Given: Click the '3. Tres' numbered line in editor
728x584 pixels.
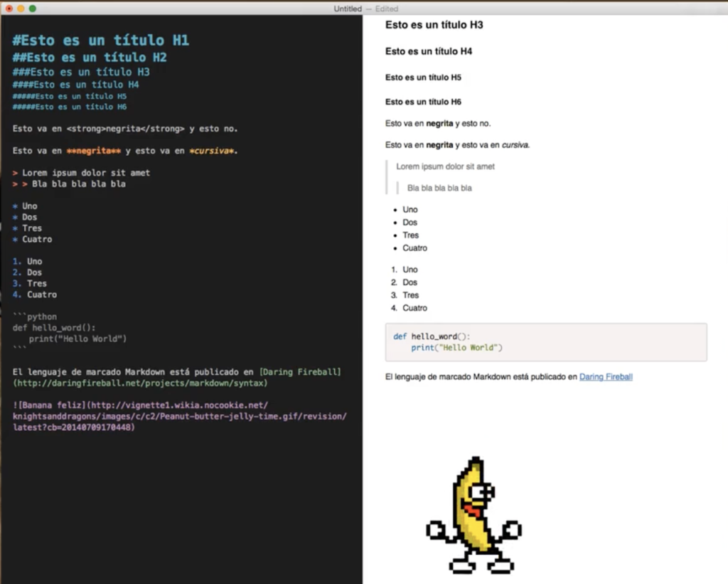Looking at the screenshot, I should [x=30, y=283].
